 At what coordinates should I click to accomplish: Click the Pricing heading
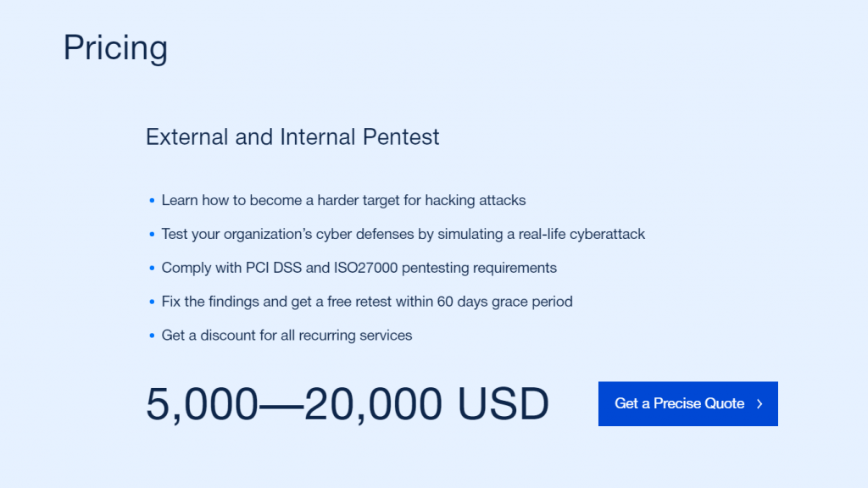pyautogui.click(x=115, y=48)
